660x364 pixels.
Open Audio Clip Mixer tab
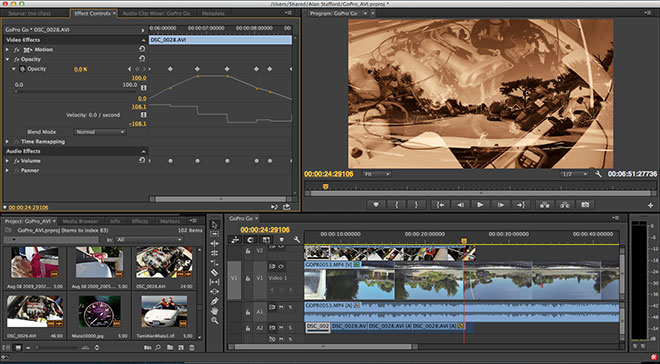(156, 13)
